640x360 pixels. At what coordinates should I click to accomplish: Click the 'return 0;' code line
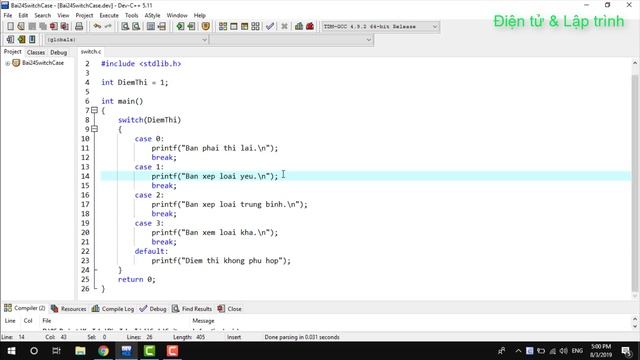(137, 280)
